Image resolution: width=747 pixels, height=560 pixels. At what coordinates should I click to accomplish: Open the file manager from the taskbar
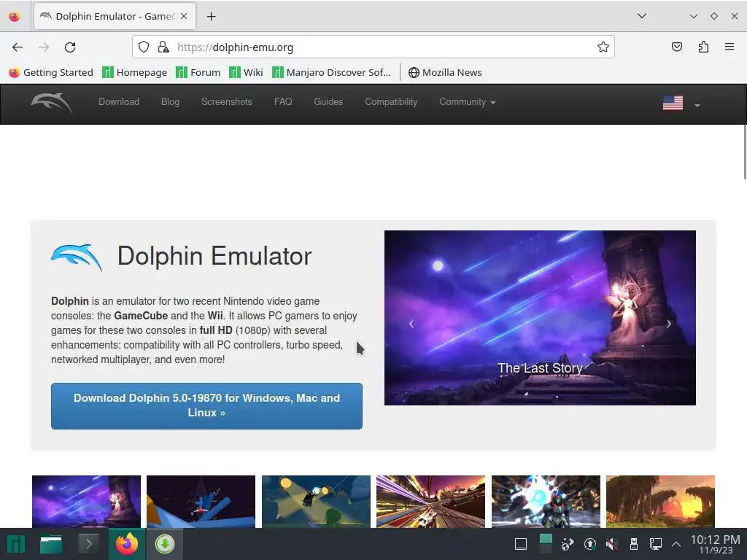51,544
